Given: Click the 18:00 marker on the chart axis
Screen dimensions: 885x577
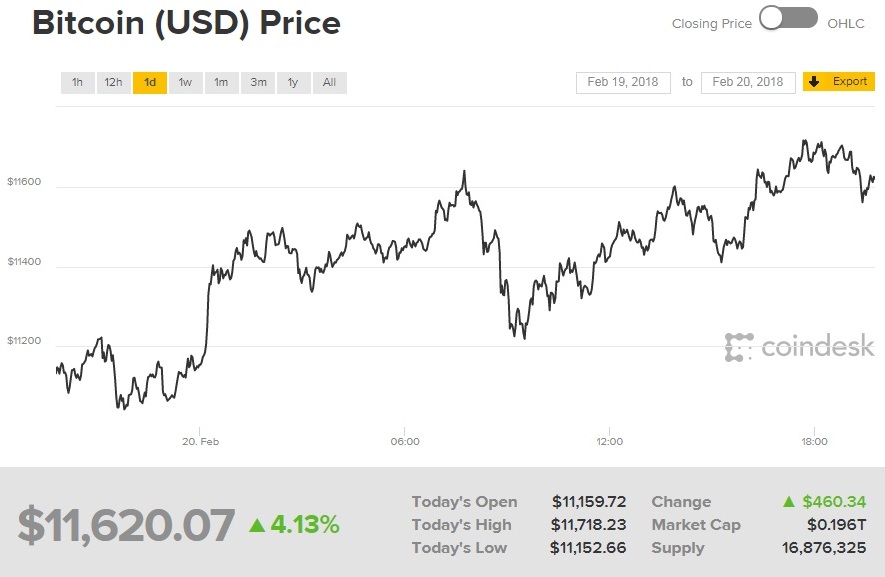Looking at the screenshot, I should click(x=813, y=441).
